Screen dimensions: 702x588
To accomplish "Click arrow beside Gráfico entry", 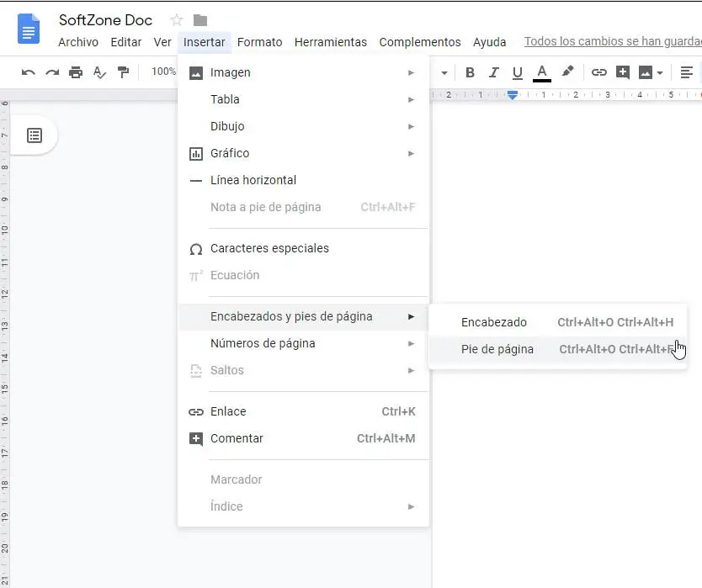I will [411, 153].
